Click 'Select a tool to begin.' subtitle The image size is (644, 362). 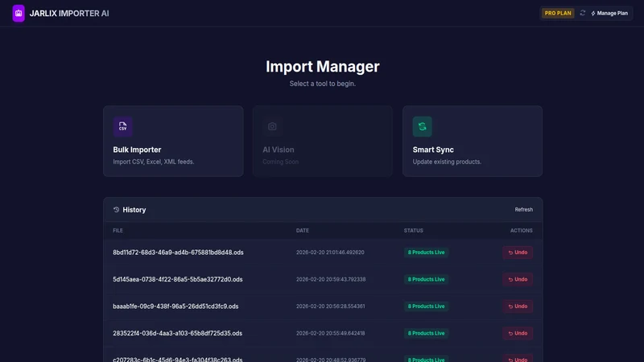point(323,84)
